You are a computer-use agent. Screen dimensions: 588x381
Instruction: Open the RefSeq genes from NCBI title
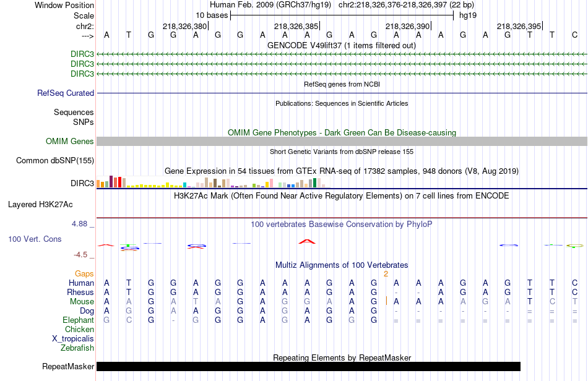[342, 84]
